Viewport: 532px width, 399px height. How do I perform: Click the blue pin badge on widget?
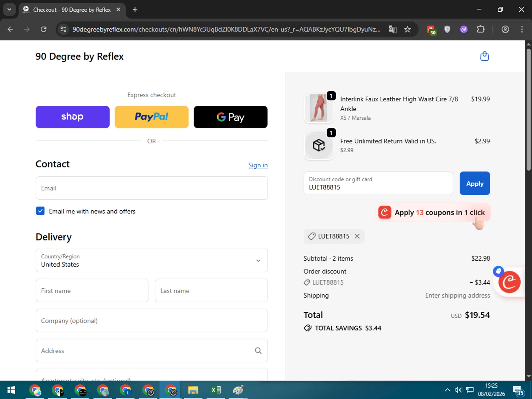pos(498,271)
